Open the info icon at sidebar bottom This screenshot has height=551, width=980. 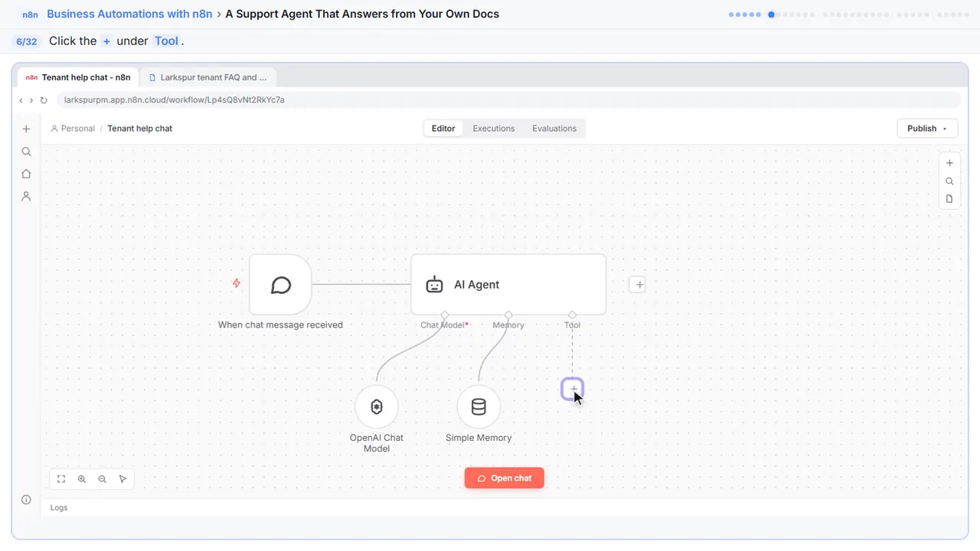pos(26,500)
